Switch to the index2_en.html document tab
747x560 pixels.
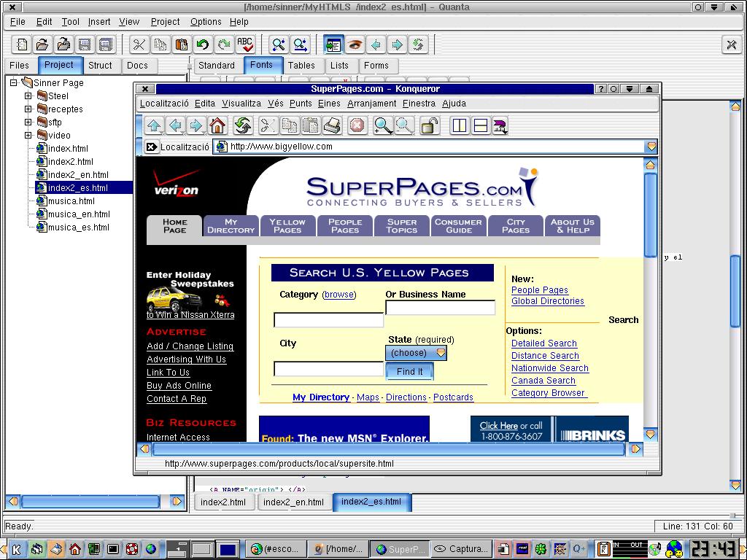point(293,502)
